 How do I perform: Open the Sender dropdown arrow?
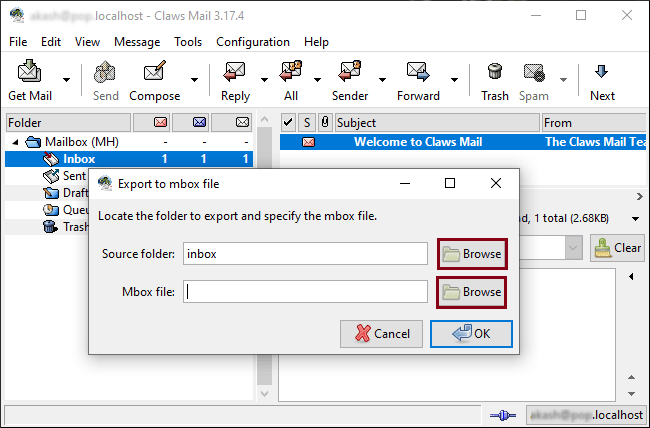pyautogui.click(x=382, y=80)
